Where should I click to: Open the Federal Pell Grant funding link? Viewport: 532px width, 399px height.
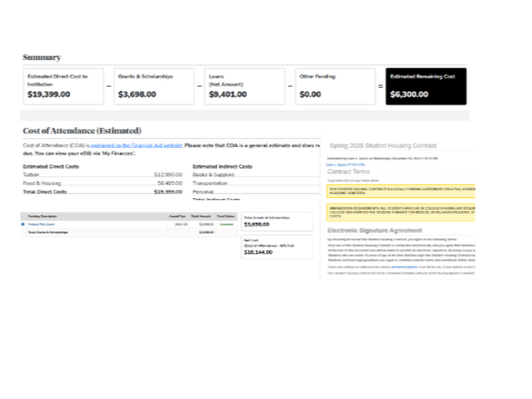pyautogui.click(x=41, y=224)
